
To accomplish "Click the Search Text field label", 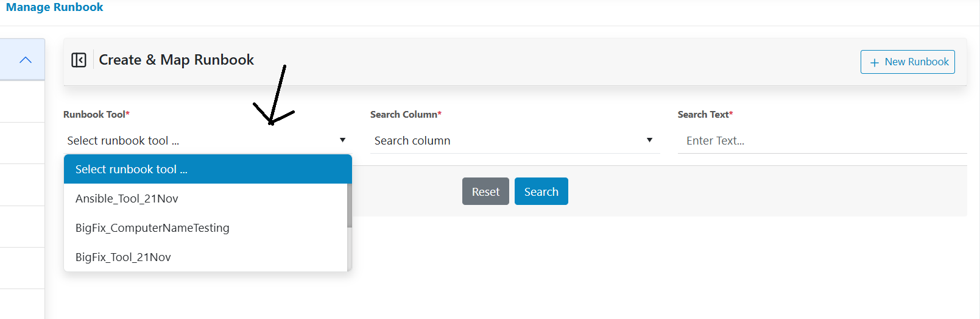I will [705, 115].
